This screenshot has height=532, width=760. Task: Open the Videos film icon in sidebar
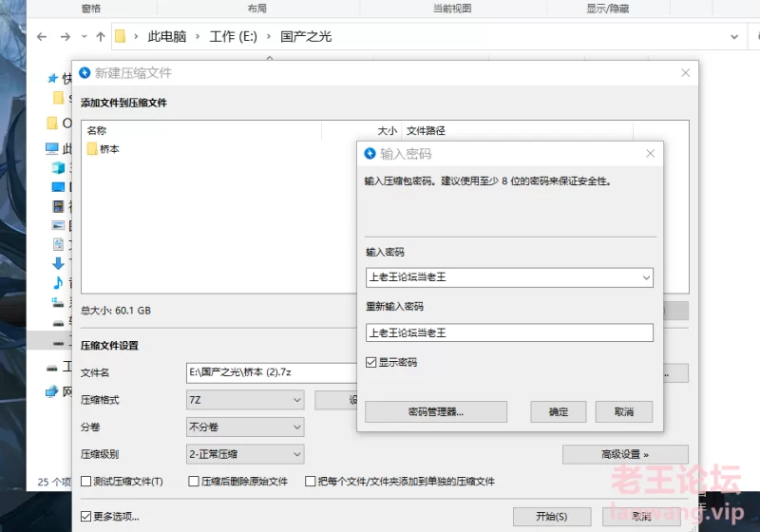tap(58, 206)
